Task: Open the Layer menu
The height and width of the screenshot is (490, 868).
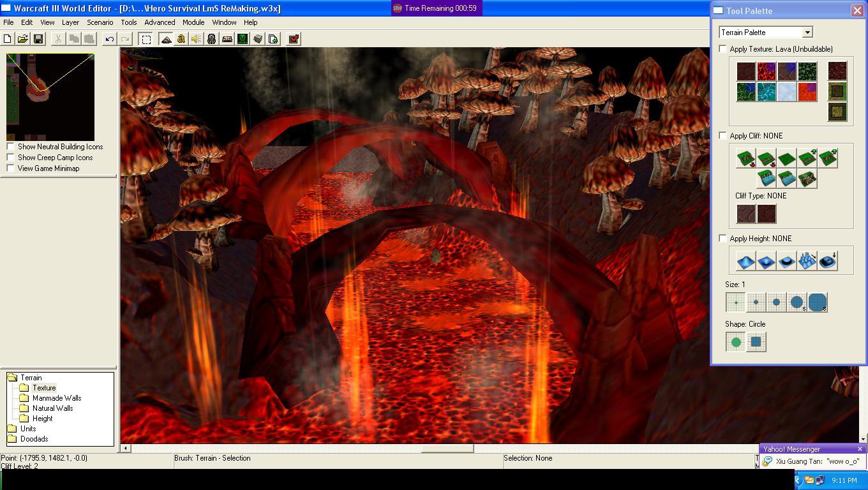Action: point(70,22)
